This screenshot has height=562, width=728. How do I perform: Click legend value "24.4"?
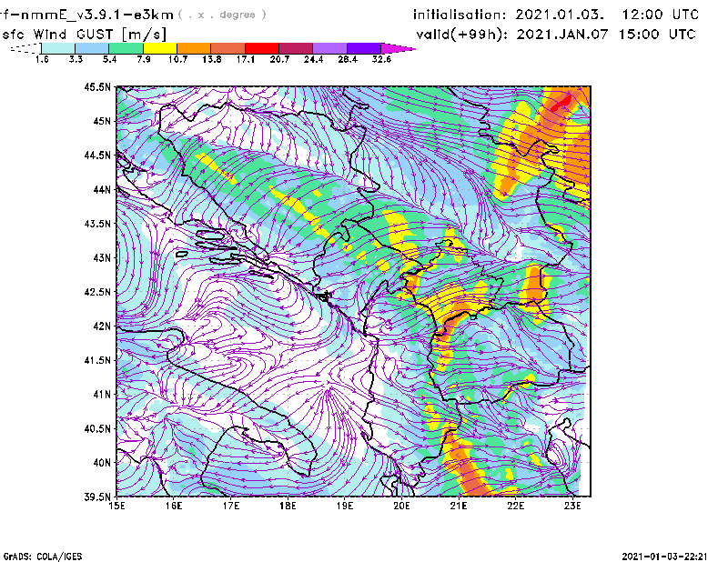click(313, 59)
